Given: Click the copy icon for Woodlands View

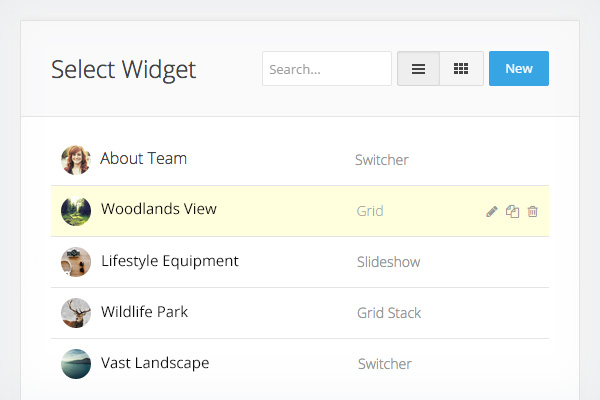Looking at the screenshot, I should click(512, 211).
